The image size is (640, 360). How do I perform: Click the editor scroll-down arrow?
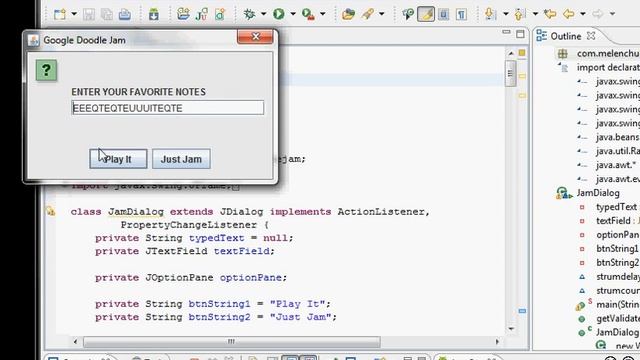click(511, 329)
